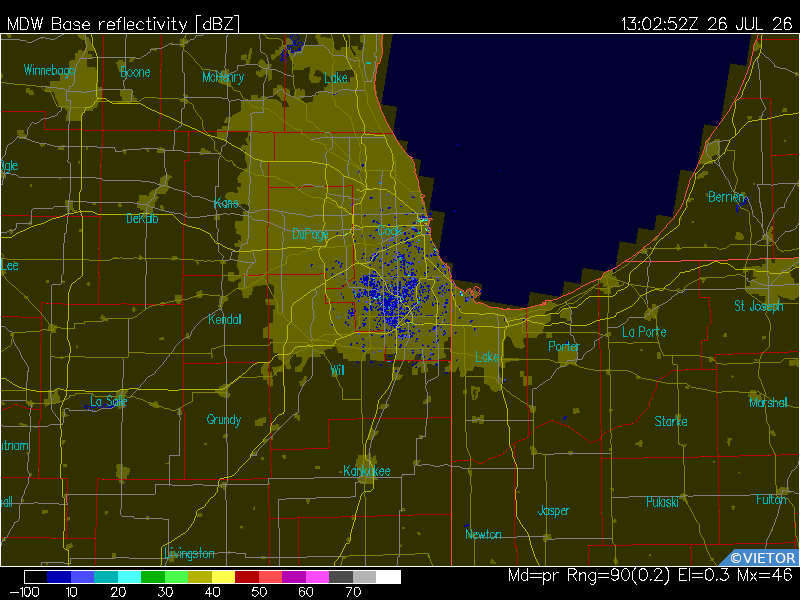The height and width of the screenshot is (600, 800).
Task: Select the Marshall county label
Action: (768, 403)
